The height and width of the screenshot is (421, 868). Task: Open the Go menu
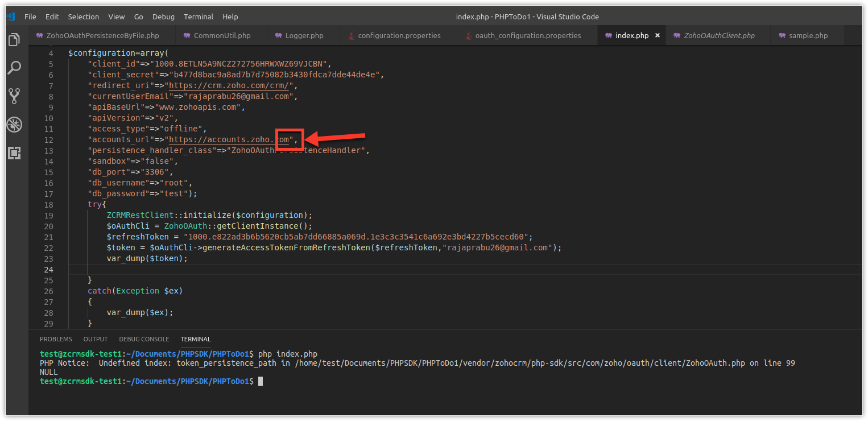click(139, 16)
